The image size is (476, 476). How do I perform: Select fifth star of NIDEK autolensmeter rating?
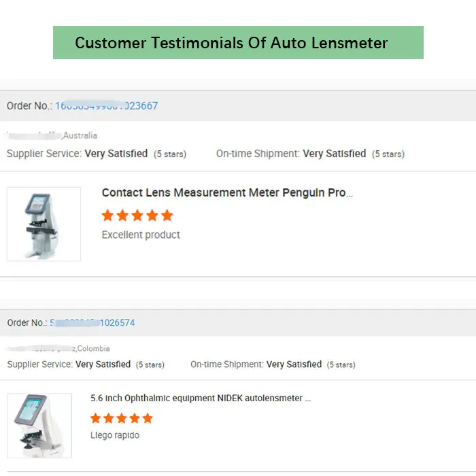coord(148,418)
